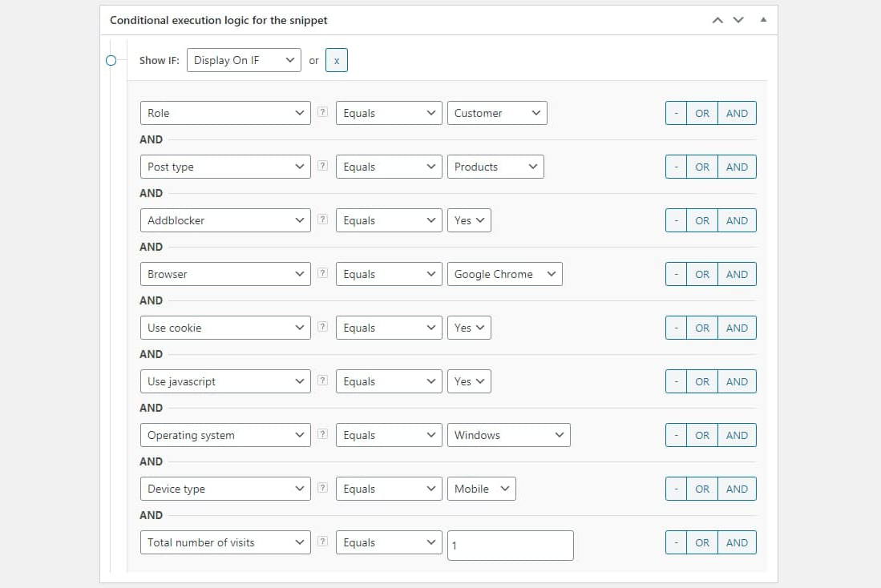The height and width of the screenshot is (588, 881).
Task: Remove the Total number of visits row
Action: (x=676, y=542)
